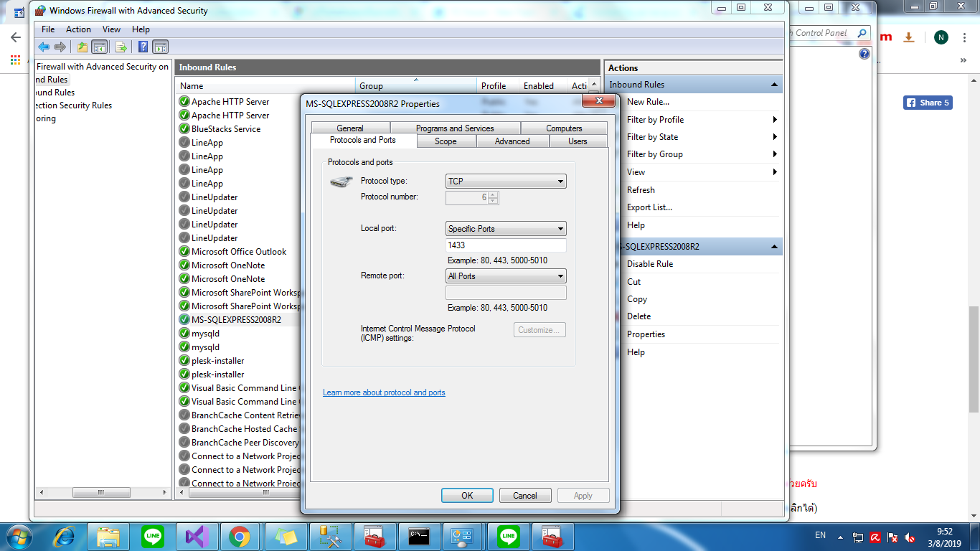Click the search magnifier in the Control Panel box
The image size is (980, 551).
[862, 33]
